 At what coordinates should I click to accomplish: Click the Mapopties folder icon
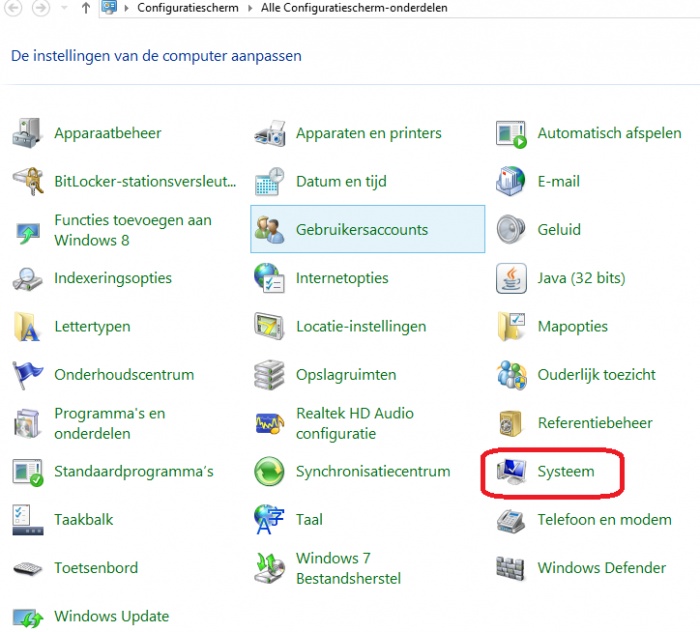pyautogui.click(x=511, y=326)
